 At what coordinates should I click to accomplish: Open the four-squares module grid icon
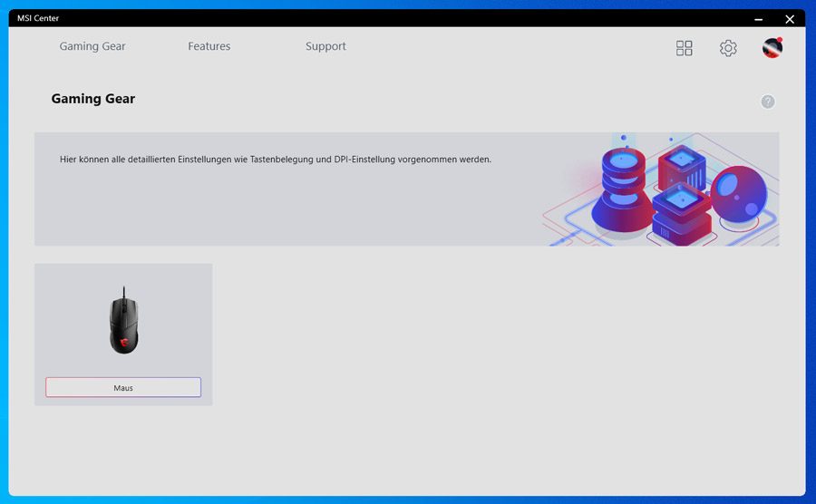point(684,48)
